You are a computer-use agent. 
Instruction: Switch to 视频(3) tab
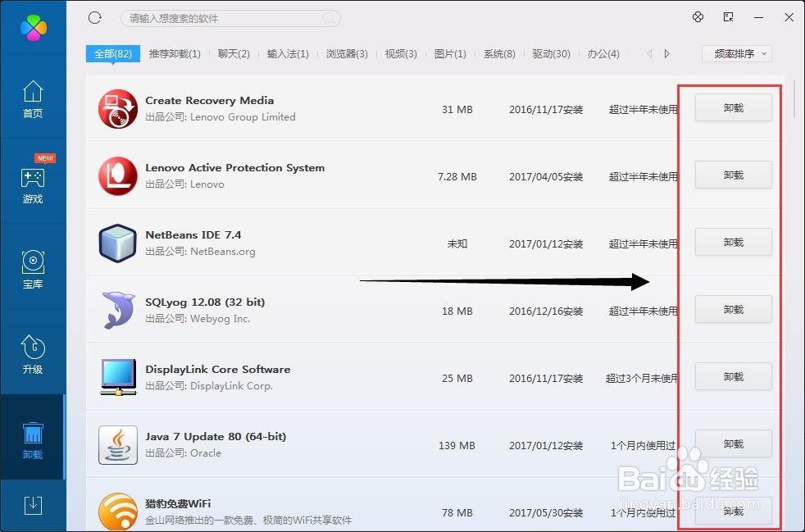[x=401, y=53]
